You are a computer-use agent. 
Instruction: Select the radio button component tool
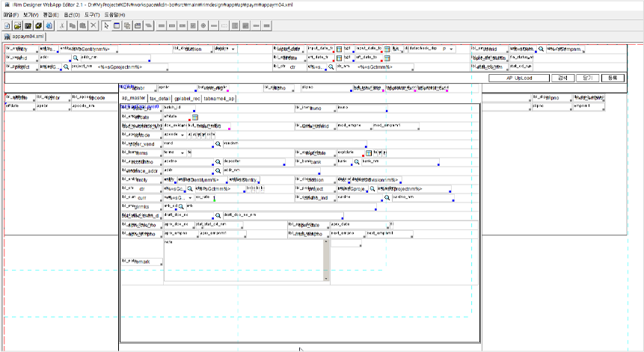pyautogui.click(x=203, y=26)
